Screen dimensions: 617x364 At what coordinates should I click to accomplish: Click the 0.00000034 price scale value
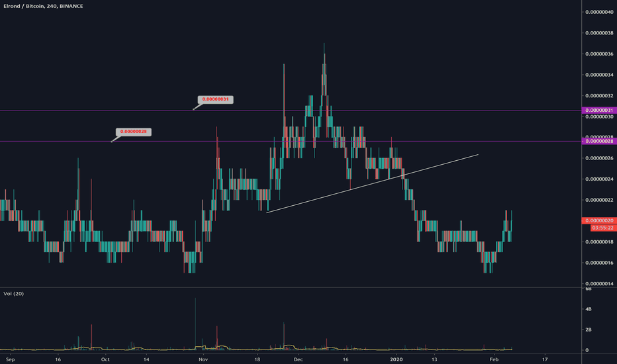[599, 75]
